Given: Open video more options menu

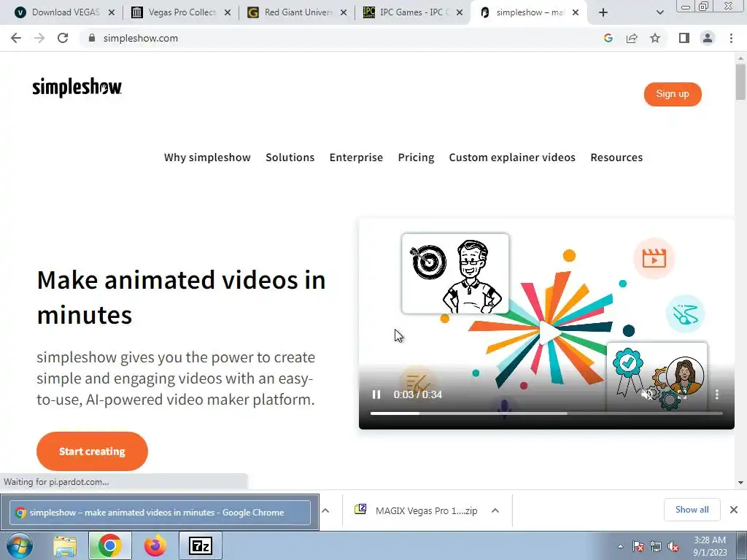Looking at the screenshot, I should pos(717,394).
